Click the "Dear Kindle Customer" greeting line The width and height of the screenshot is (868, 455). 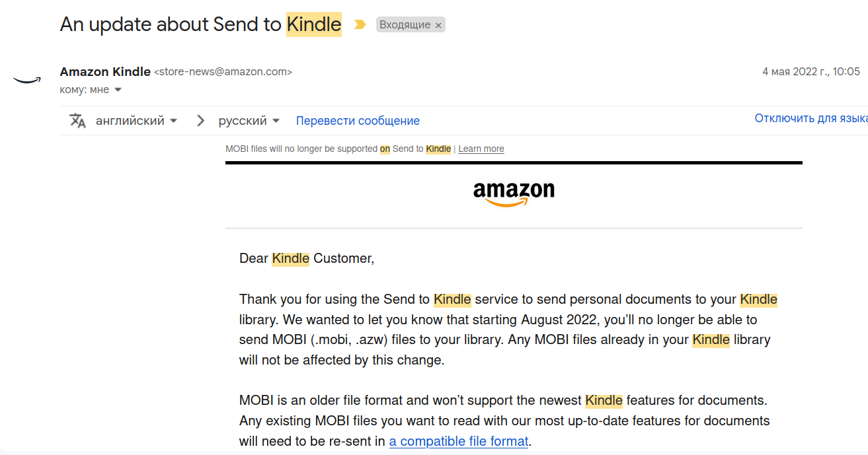click(307, 258)
